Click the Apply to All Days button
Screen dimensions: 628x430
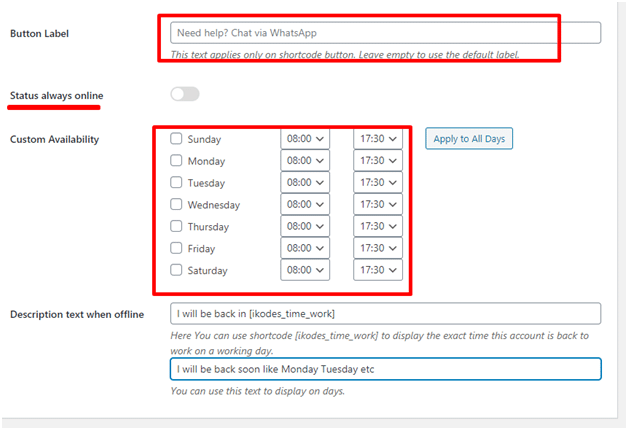pyautogui.click(x=469, y=138)
